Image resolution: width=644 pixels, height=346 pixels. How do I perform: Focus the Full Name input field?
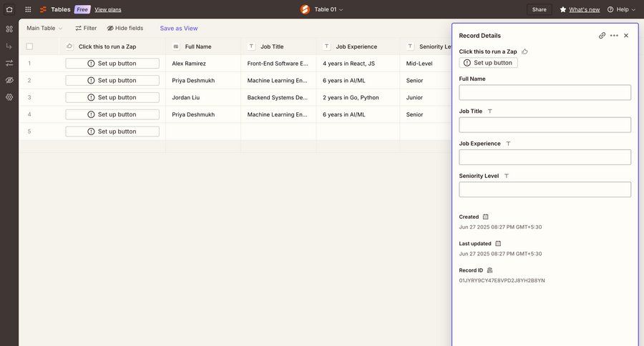pos(545,92)
